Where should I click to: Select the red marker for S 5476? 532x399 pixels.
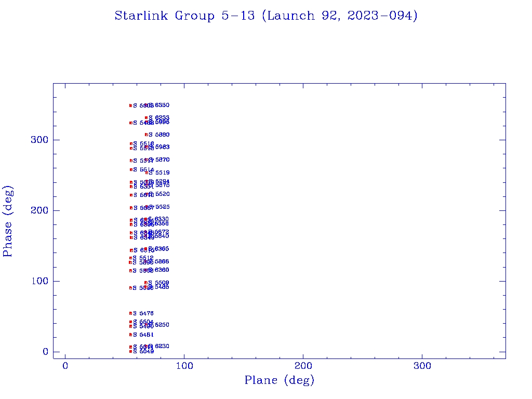point(130,313)
